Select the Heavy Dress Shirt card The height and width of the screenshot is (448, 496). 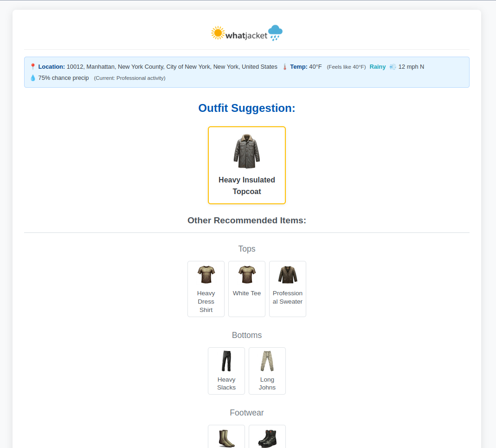[x=206, y=289]
